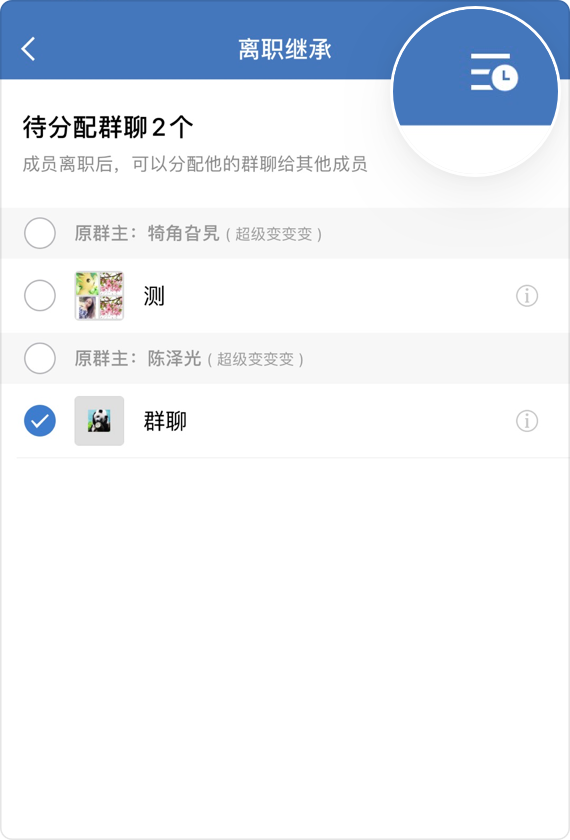This screenshot has width=570, height=840.
Task: Click the 待分配群聊 2个 heading
Action: (108, 128)
